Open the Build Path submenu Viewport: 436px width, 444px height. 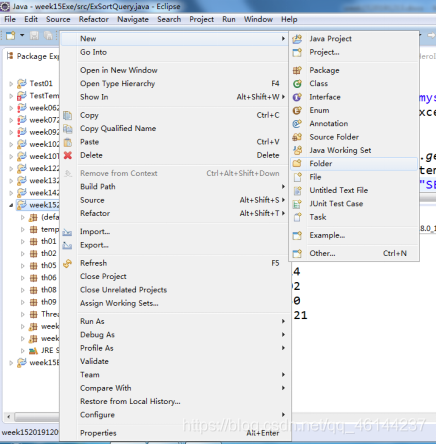point(175,187)
